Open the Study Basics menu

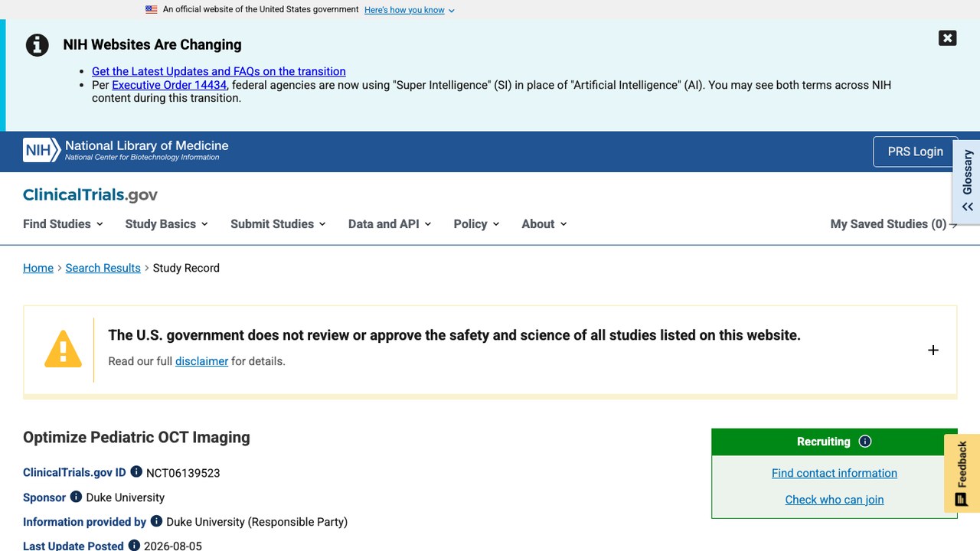[167, 223]
